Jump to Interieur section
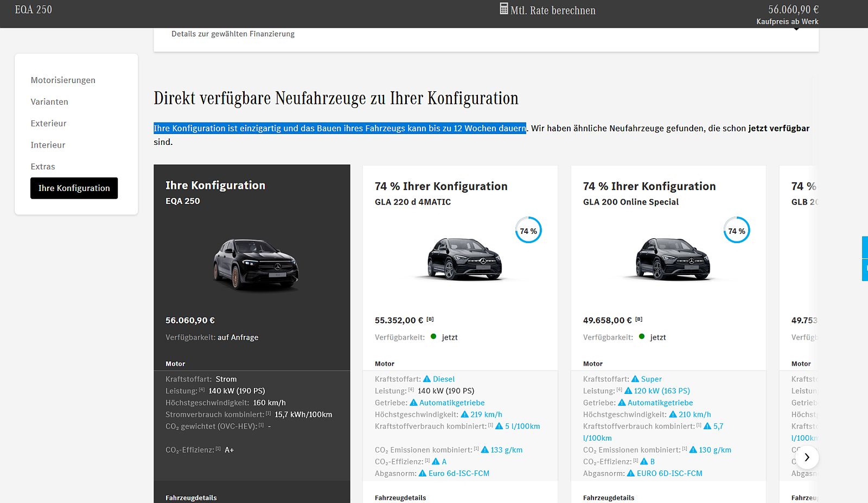The image size is (868, 503). click(48, 145)
